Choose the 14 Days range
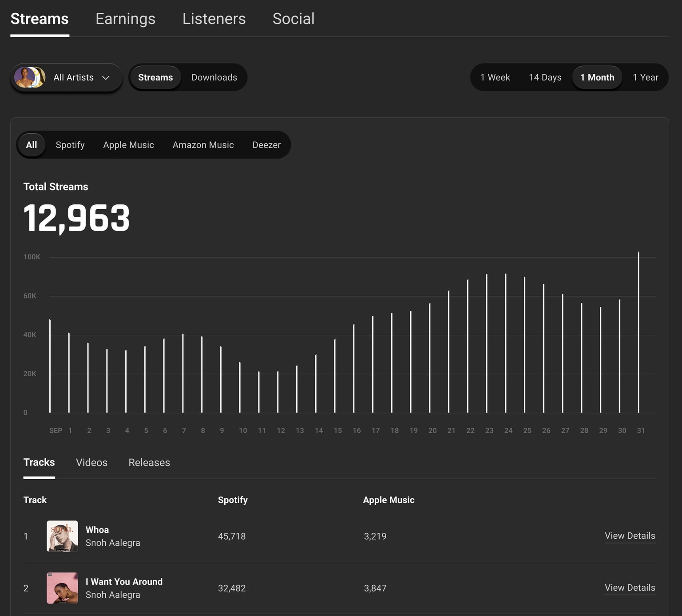The width and height of the screenshot is (682, 616). pyautogui.click(x=545, y=77)
